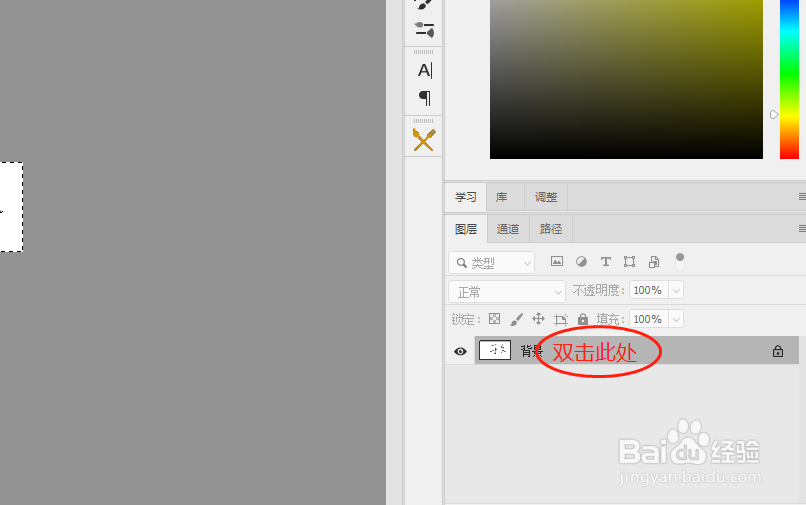The height and width of the screenshot is (505, 806).
Task: Click the hue spectrum strip
Action: pos(789,79)
